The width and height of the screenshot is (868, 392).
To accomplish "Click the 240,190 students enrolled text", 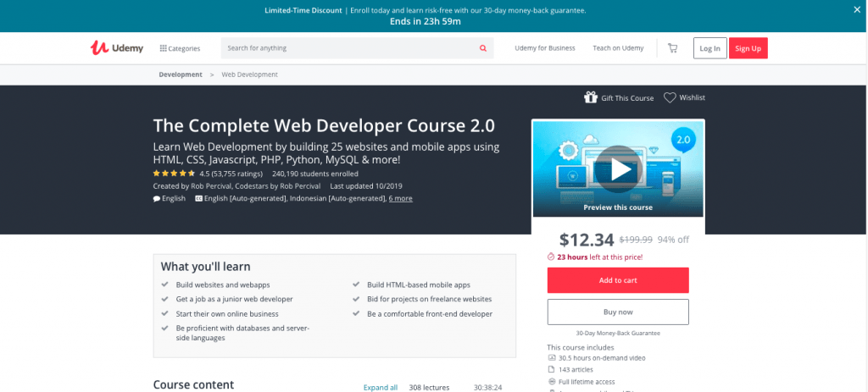I will (x=315, y=174).
